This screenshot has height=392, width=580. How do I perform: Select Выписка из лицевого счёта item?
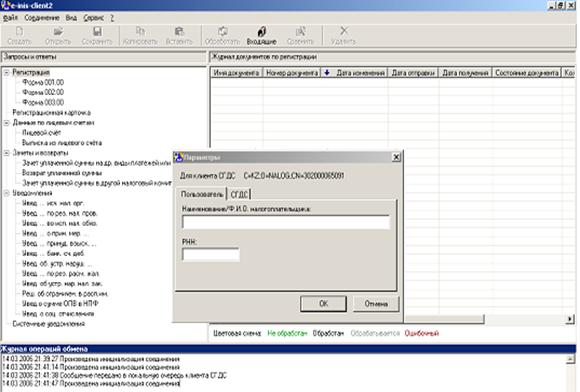coord(62,143)
